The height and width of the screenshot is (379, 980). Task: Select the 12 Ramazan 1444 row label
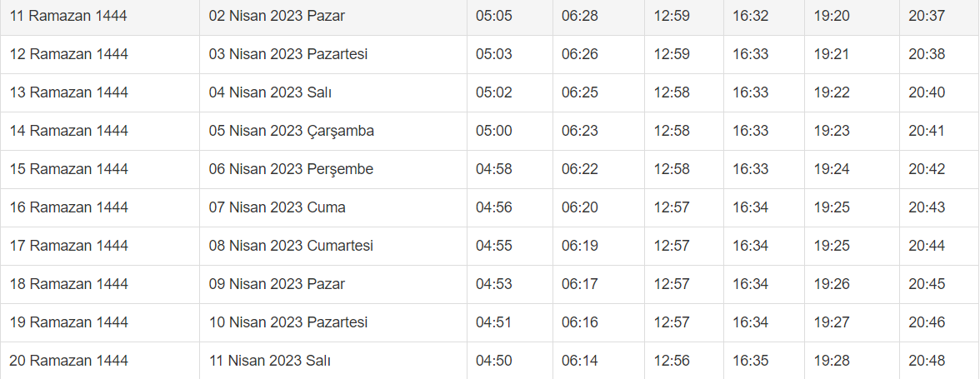click(69, 54)
